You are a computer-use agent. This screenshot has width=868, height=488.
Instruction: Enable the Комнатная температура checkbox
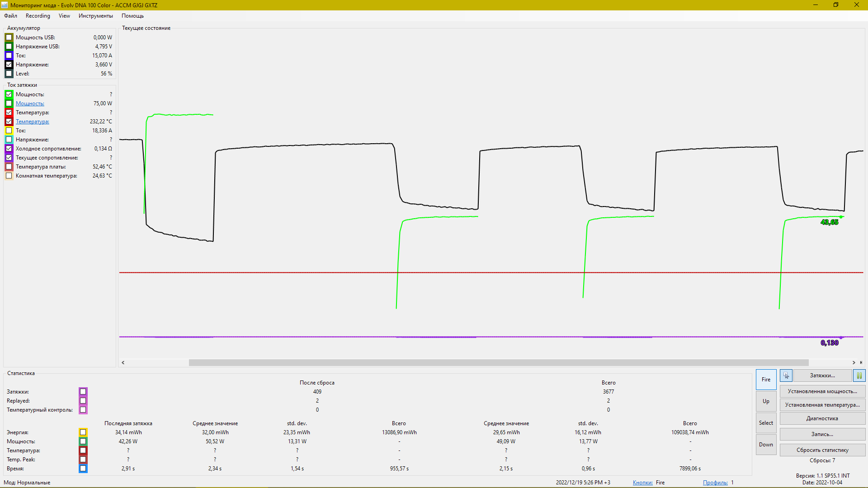(x=9, y=176)
